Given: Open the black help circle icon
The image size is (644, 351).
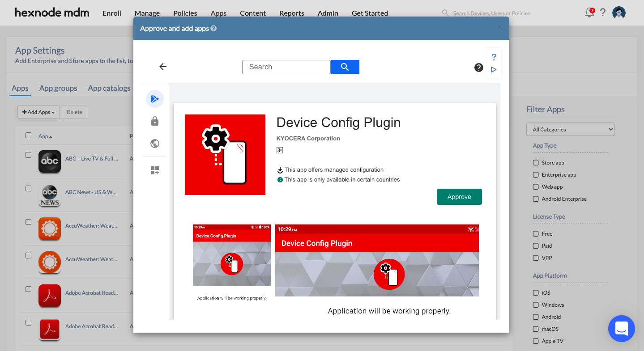Looking at the screenshot, I should tap(479, 68).
